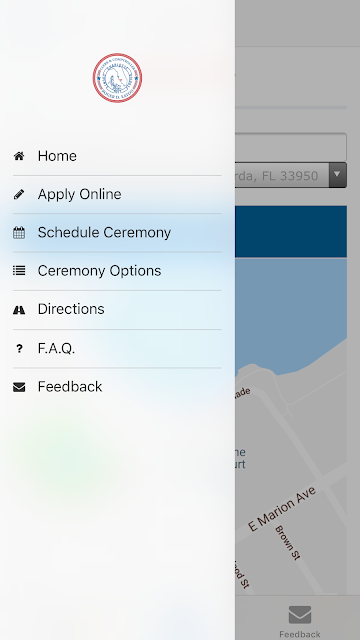The height and width of the screenshot is (640, 360).
Task: Tap the road icon beside Directions
Action: click(19, 310)
